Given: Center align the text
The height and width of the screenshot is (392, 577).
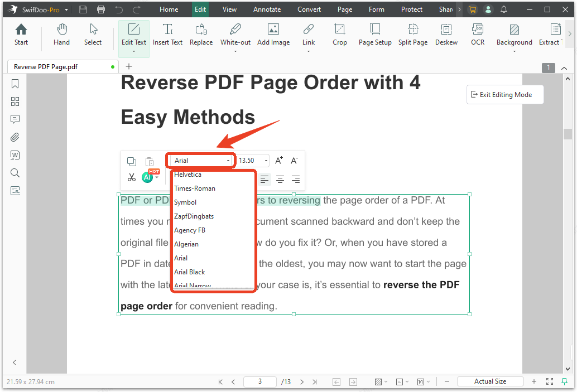Looking at the screenshot, I should point(280,180).
